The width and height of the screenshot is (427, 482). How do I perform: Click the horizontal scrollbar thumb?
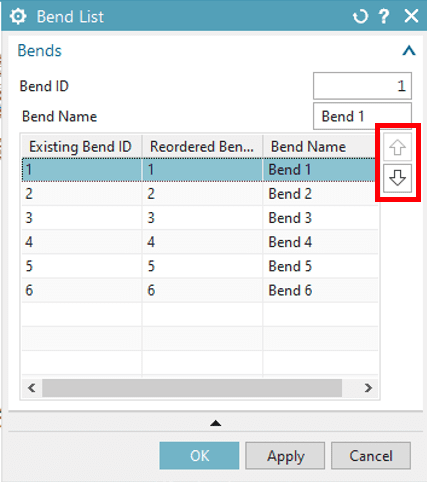pos(192,388)
